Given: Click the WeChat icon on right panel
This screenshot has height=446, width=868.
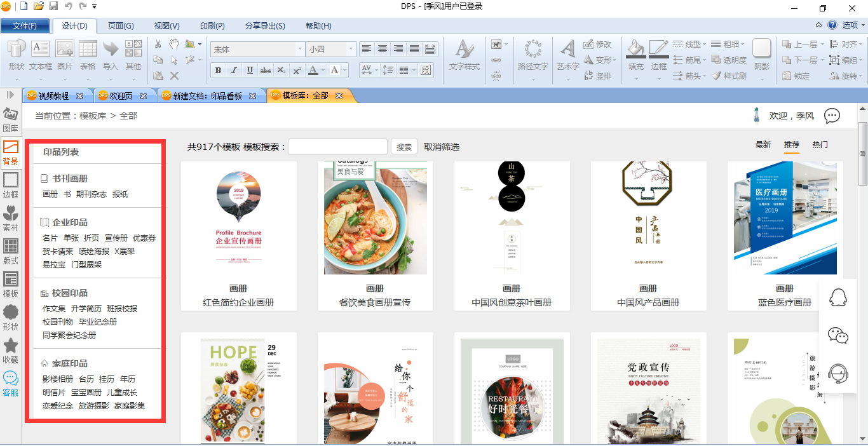Looking at the screenshot, I should pos(838,335).
